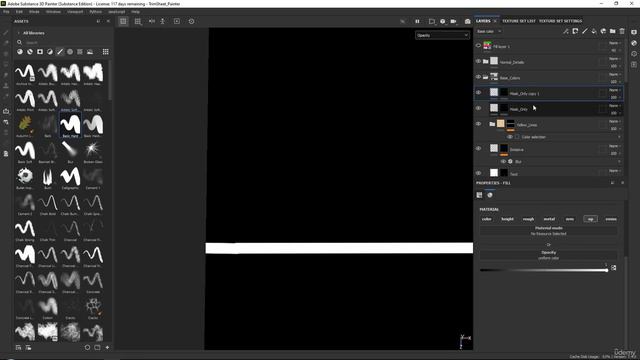Filter assets by smart materials
The width and height of the screenshot is (640, 360).
click(30, 52)
